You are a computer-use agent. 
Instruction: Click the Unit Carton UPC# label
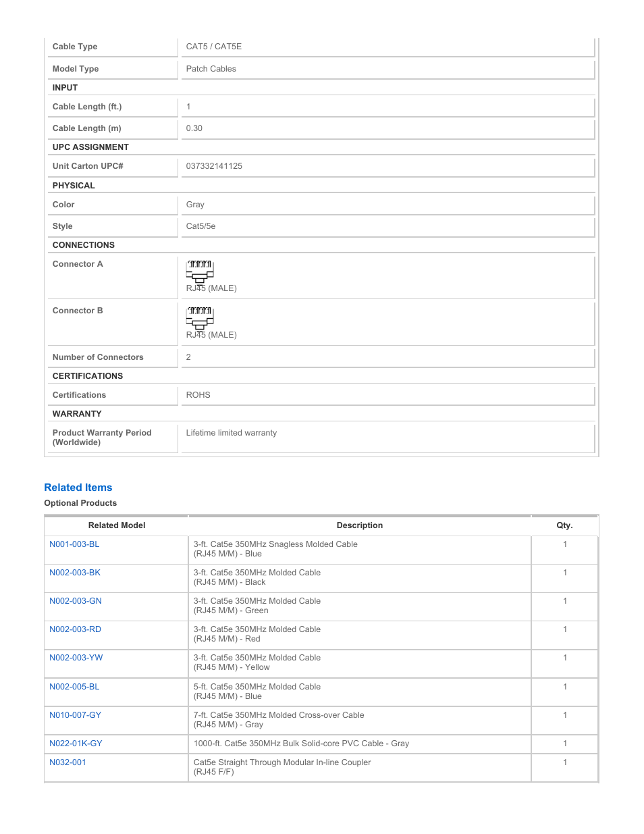pyautogui.click(x=88, y=166)
